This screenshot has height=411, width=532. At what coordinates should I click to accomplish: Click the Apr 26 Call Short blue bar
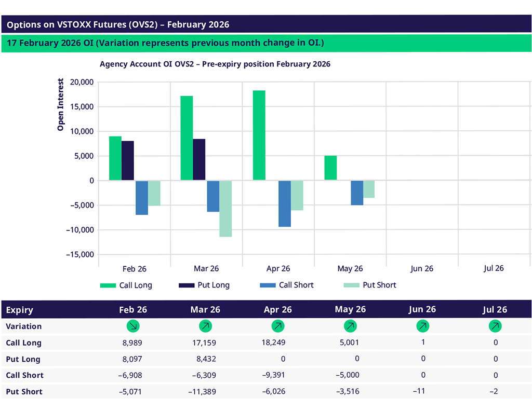[284, 203]
